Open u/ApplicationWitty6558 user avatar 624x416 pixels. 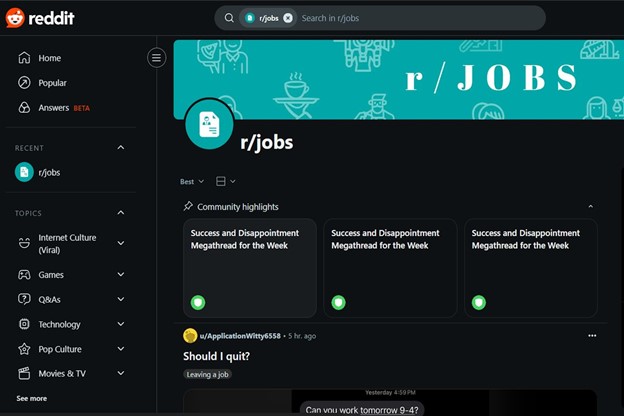(x=190, y=336)
